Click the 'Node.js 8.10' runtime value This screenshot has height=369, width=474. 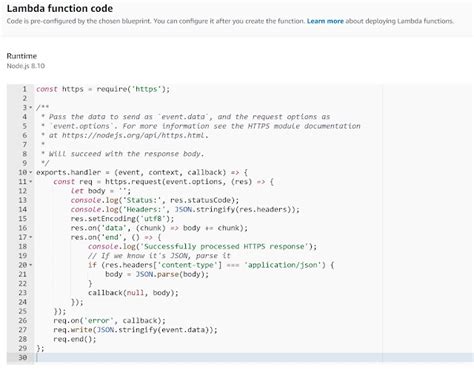pos(26,66)
